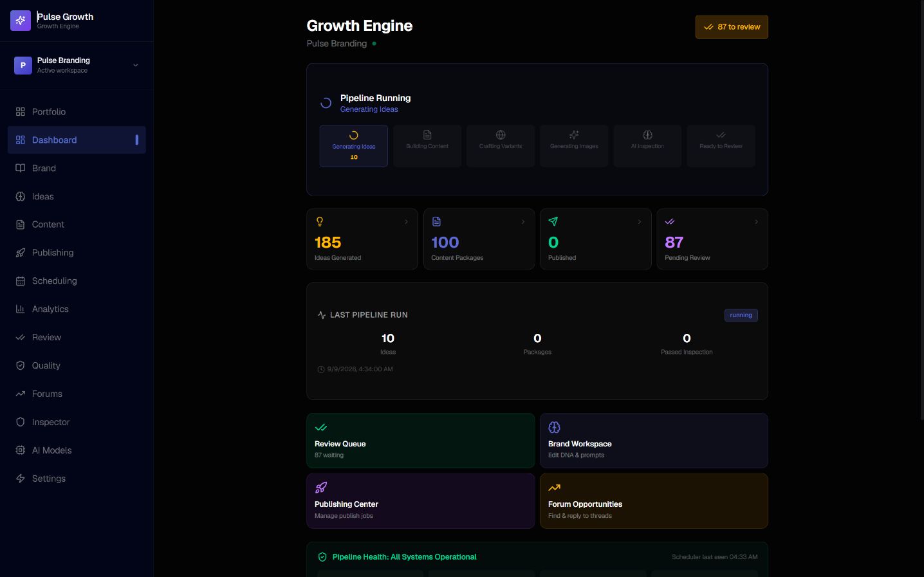Click the AI Inspection brain icon

click(647, 135)
